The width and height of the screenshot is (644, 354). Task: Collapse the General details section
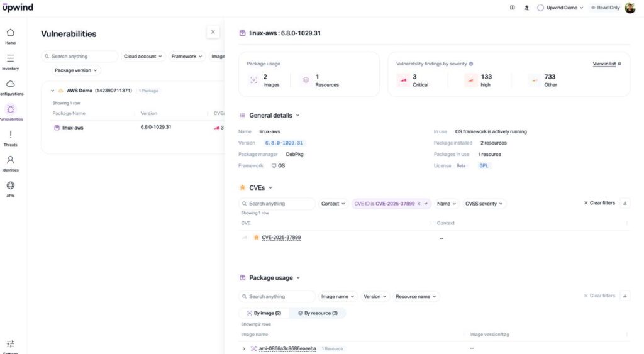(297, 116)
